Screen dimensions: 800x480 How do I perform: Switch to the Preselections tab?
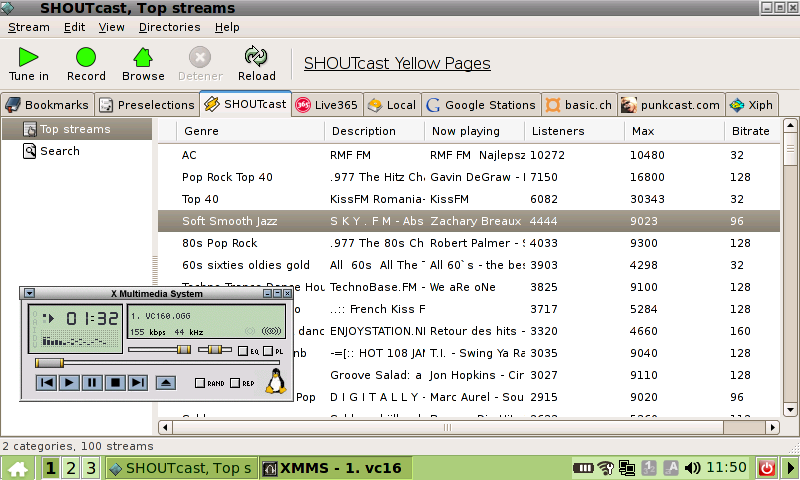[x=147, y=105]
